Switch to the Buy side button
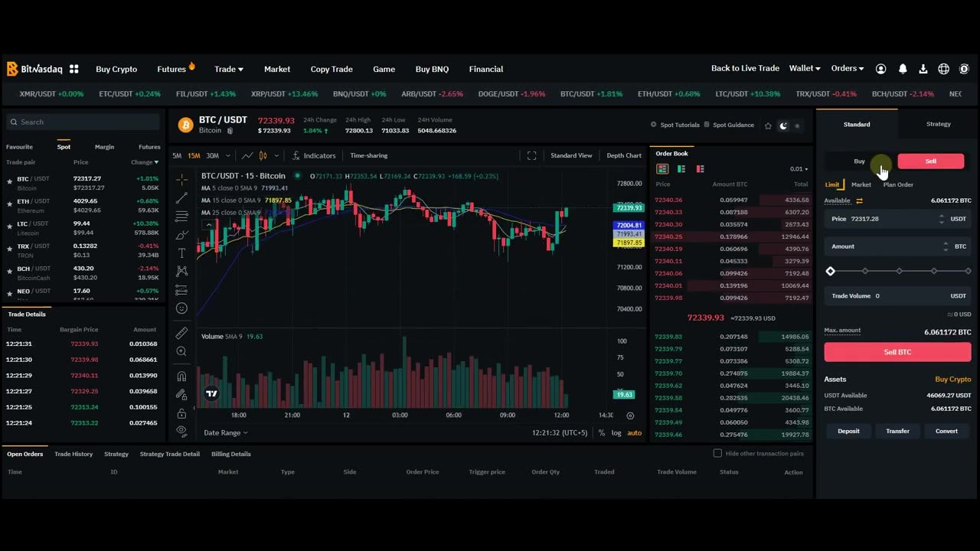 860,161
